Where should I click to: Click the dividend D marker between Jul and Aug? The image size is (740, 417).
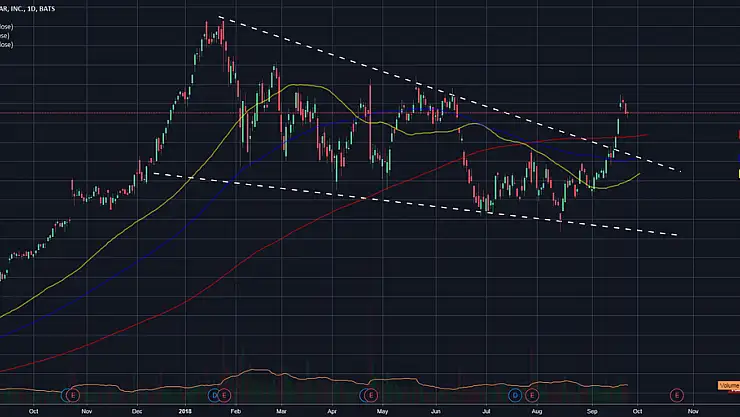tap(516, 396)
